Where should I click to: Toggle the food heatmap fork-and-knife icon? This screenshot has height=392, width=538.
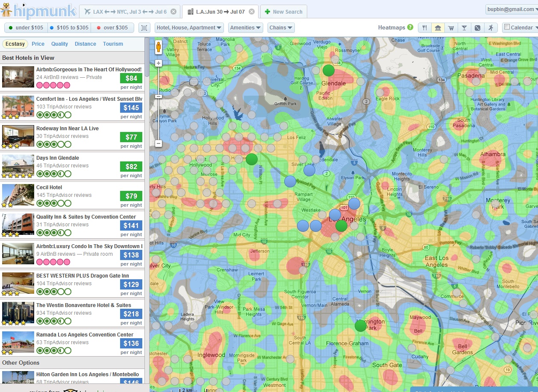[424, 28]
